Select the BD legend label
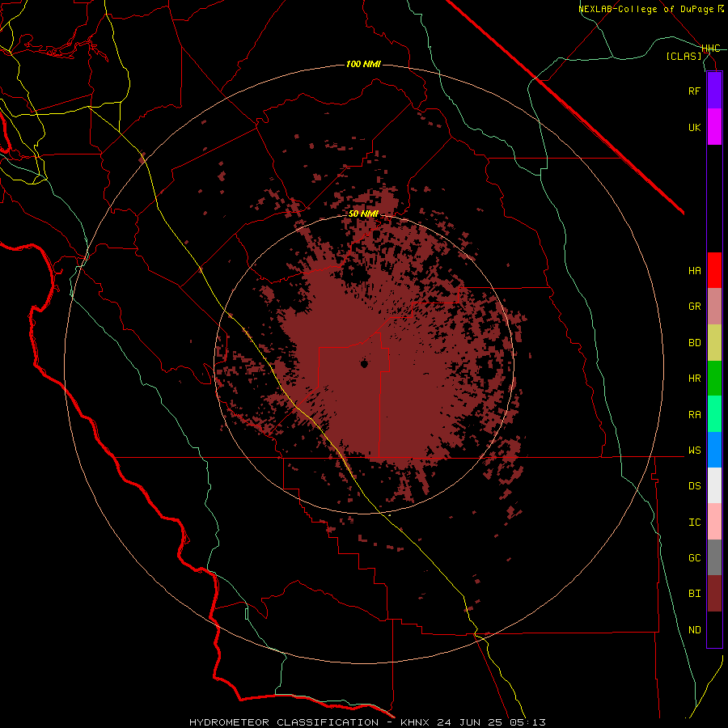 (694, 343)
